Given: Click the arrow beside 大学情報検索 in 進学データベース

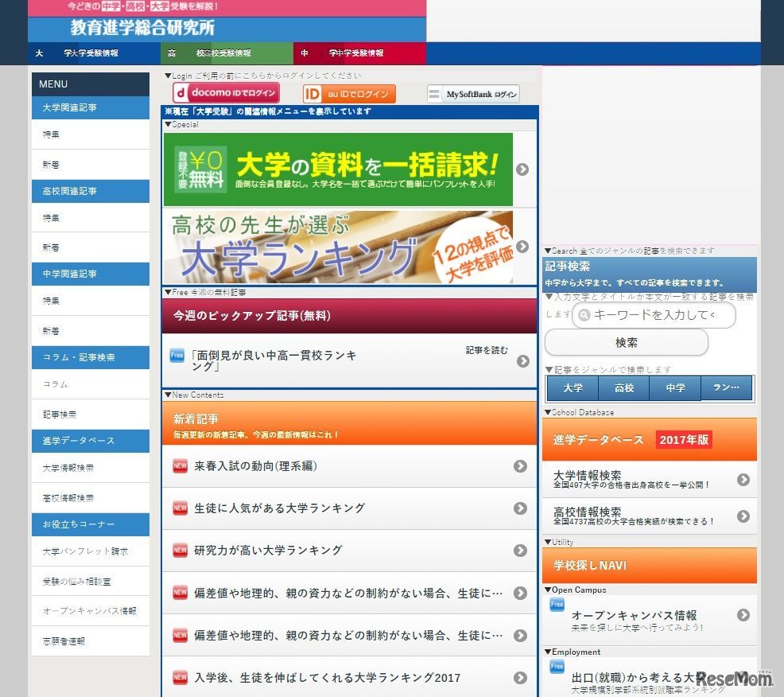Looking at the screenshot, I should [x=743, y=479].
